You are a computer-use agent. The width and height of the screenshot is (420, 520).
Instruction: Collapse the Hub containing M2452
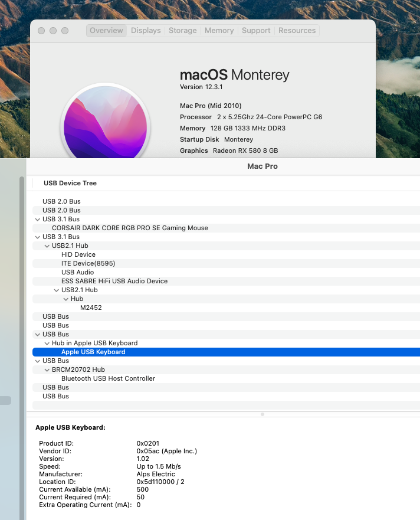coord(65,299)
